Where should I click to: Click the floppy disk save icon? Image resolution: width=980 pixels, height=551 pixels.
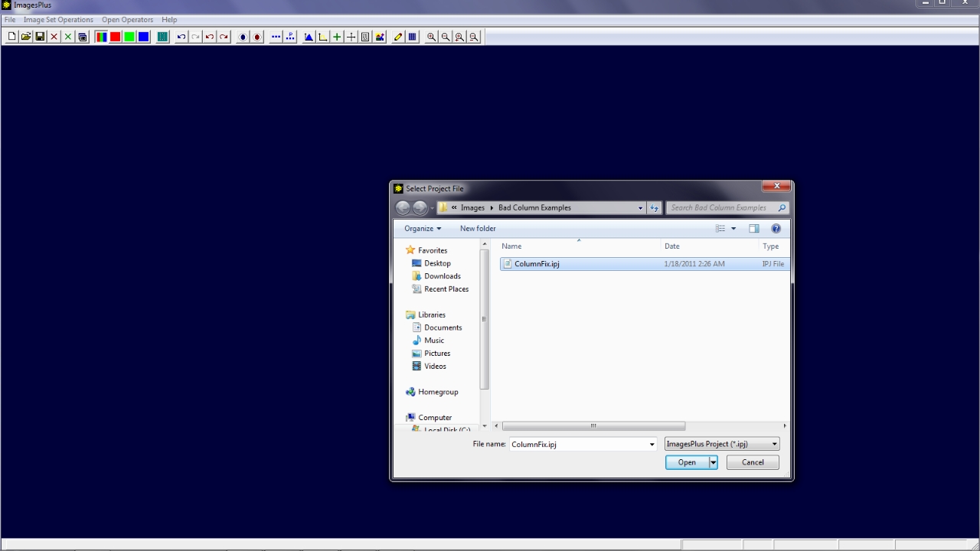tap(40, 37)
